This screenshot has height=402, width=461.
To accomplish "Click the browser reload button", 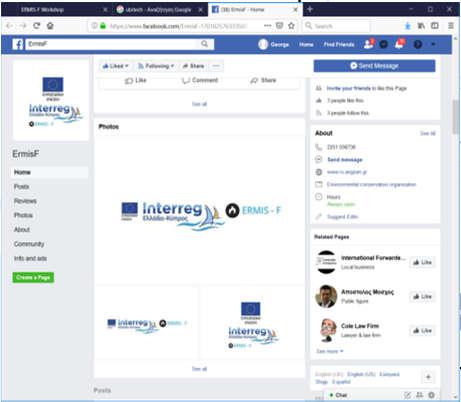I will (37, 26).
